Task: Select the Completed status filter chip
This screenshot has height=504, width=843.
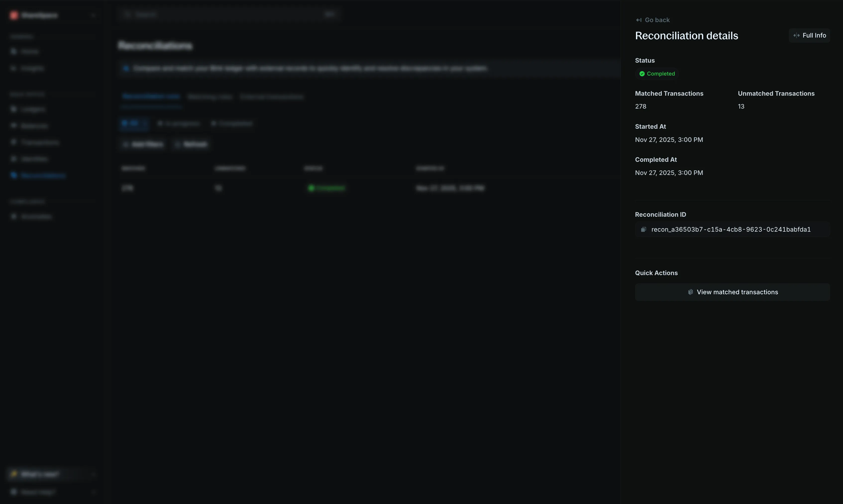Action: coord(232,123)
